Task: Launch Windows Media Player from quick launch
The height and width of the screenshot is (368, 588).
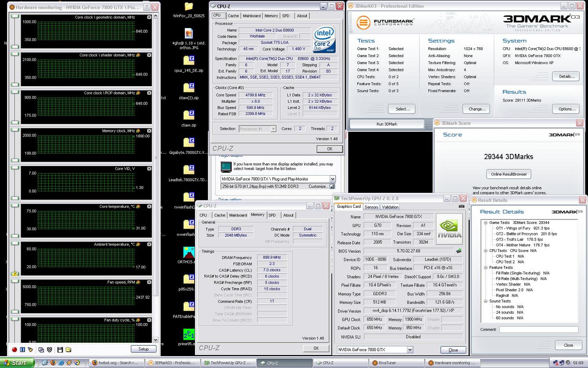Action: (x=77, y=363)
